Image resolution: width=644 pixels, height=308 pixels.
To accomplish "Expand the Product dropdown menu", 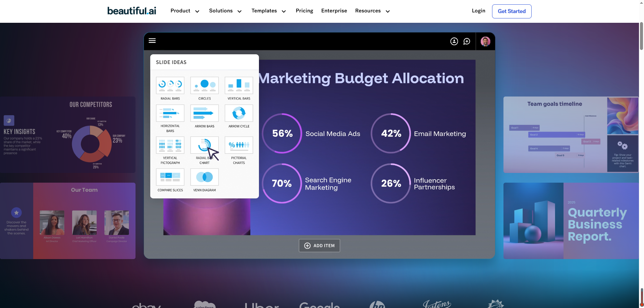I will pyautogui.click(x=185, y=11).
